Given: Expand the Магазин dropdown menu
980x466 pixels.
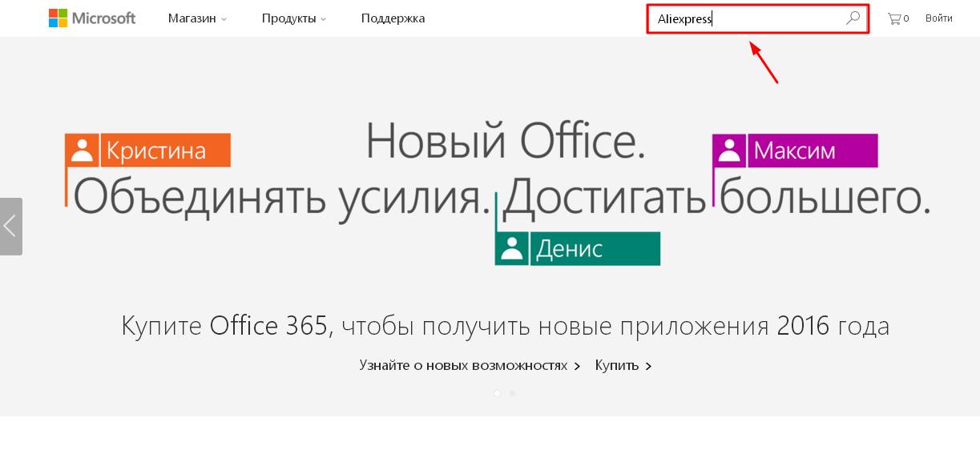Looking at the screenshot, I should (x=197, y=18).
